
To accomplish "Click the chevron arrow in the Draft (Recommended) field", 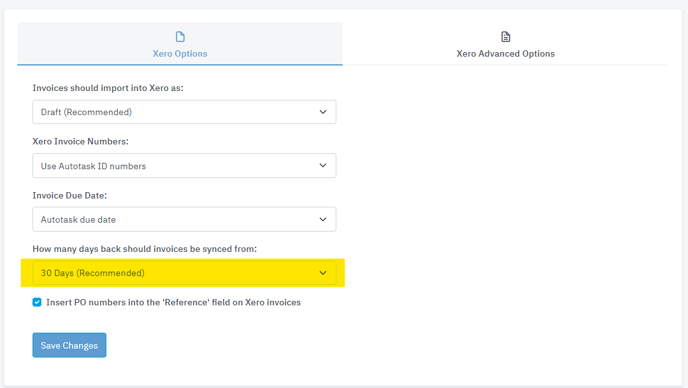I will (x=323, y=112).
